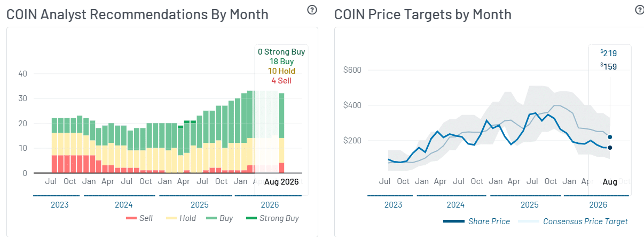Click yellow Hold legend color swatch
This screenshot has height=237, width=644.
(x=171, y=219)
